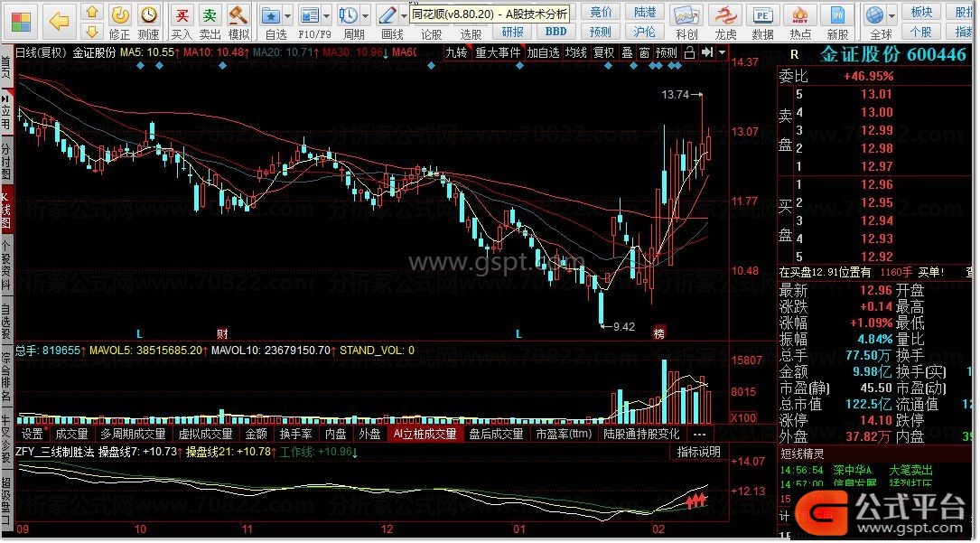The height and width of the screenshot is (543, 980).
Task: Click the 修正 refresh icon
Action: tap(120, 14)
